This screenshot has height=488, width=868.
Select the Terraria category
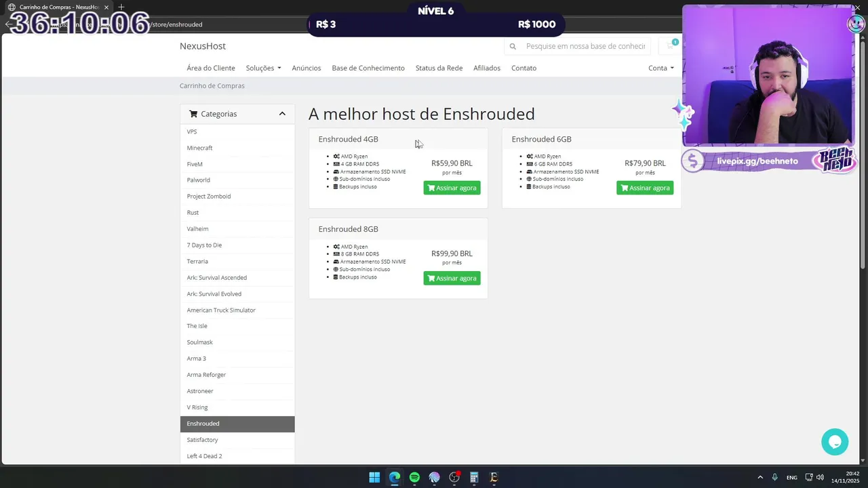(x=237, y=262)
